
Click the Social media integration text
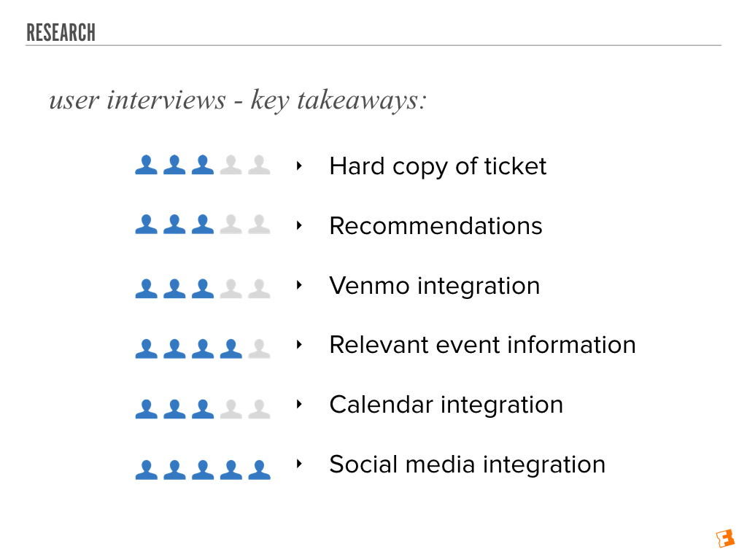point(468,464)
